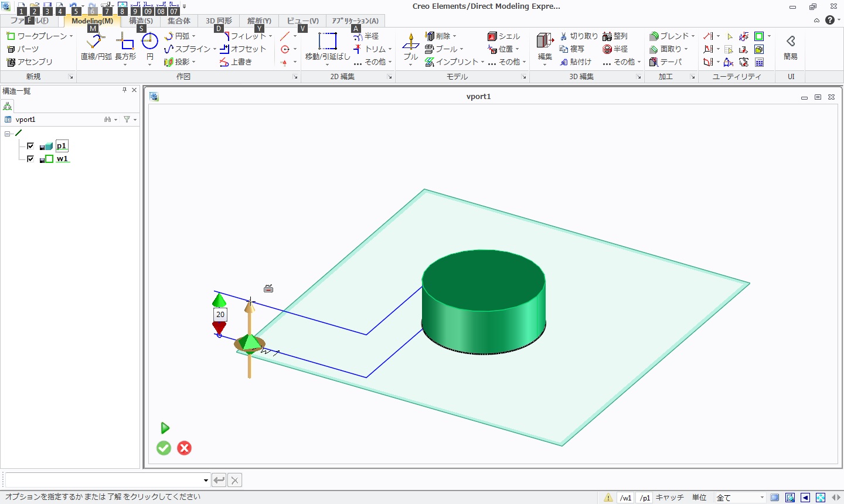Viewport: 844px width, 504px height.
Task: Switch to the 集合体 tab
Action: click(x=179, y=21)
